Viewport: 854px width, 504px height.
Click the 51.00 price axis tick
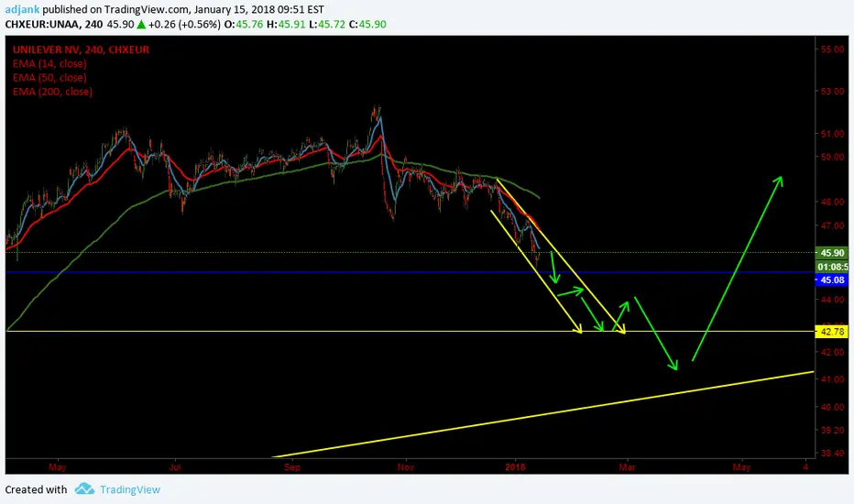point(832,134)
